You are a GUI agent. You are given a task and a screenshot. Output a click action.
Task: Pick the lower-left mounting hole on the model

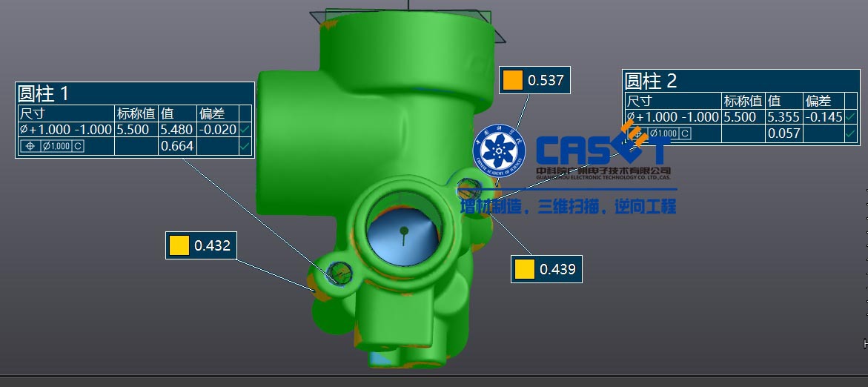click(339, 273)
